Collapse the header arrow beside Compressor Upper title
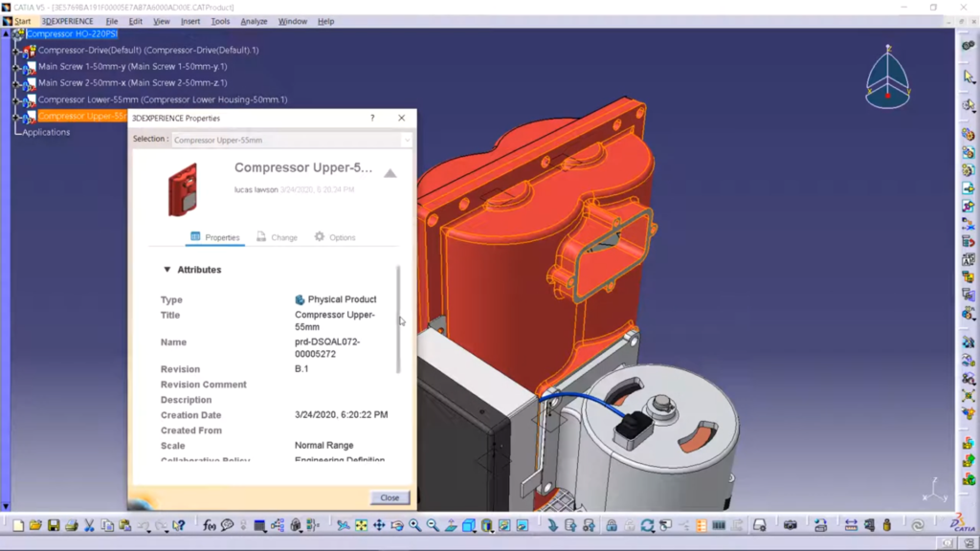The image size is (980, 551). click(x=390, y=173)
